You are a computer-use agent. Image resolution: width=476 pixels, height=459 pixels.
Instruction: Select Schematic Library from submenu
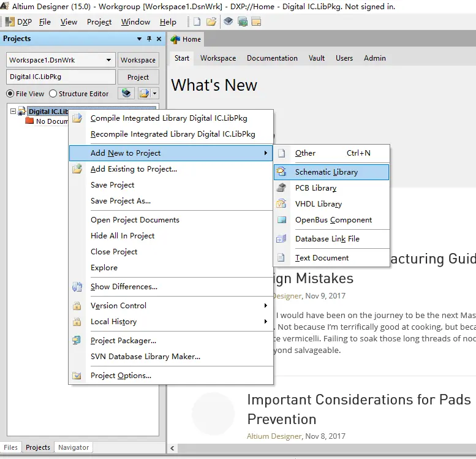pos(326,172)
